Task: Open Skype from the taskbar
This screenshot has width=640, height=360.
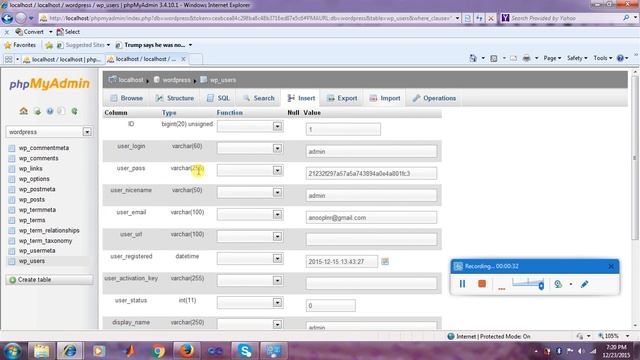Action: (245, 351)
